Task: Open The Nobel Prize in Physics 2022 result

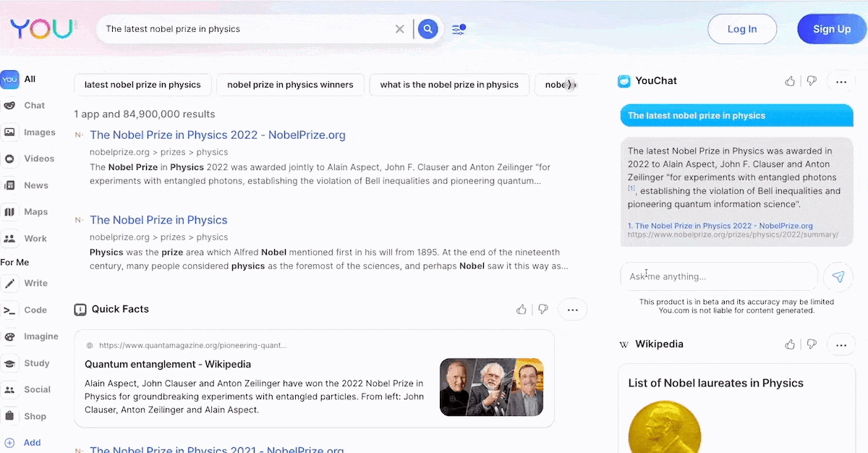Action: pyautogui.click(x=217, y=135)
